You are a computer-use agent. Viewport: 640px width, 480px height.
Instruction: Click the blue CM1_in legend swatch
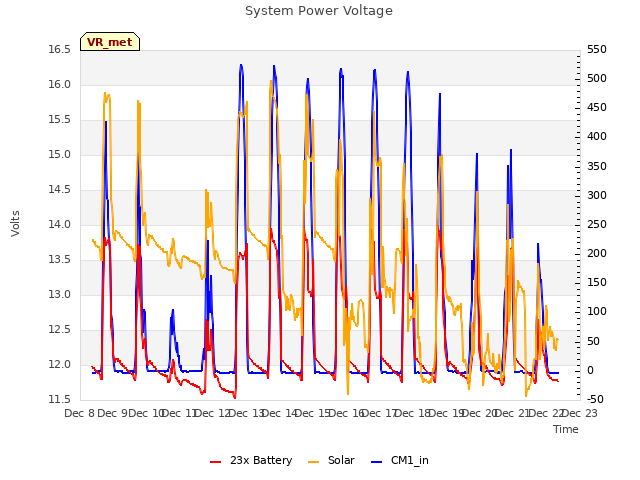[x=377, y=462]
